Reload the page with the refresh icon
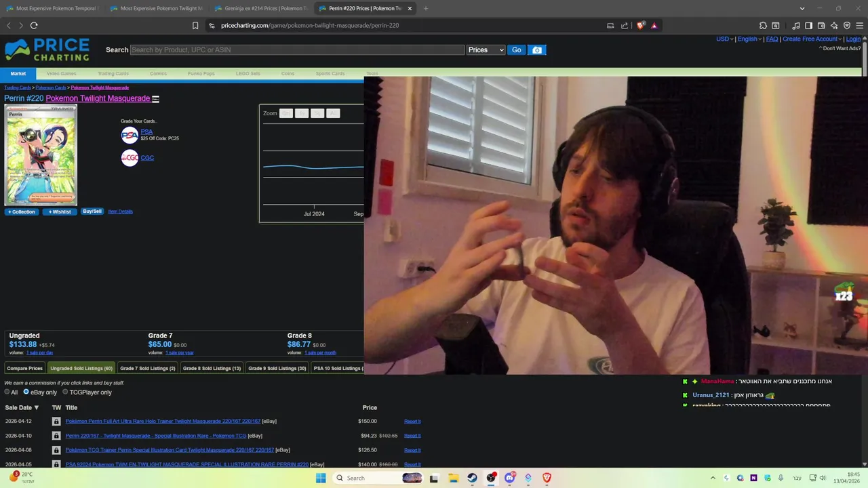This screenshot has width=868, height=488. coord(34,26)
